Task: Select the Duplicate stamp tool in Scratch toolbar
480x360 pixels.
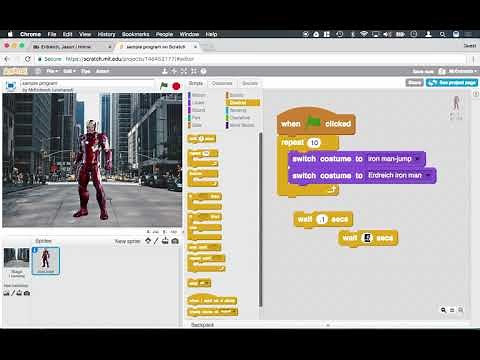Action: [x=164, y=71]
